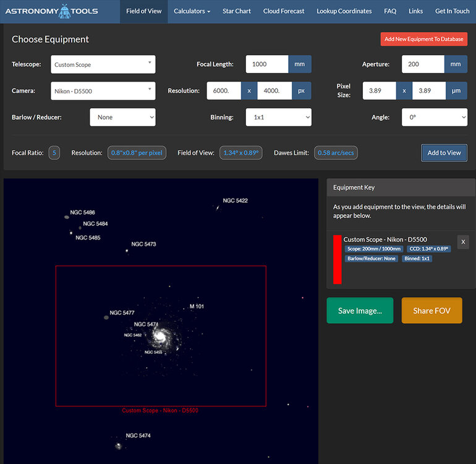
Task: Click the M 101 galaxy in the image
Action: [159, 336]
